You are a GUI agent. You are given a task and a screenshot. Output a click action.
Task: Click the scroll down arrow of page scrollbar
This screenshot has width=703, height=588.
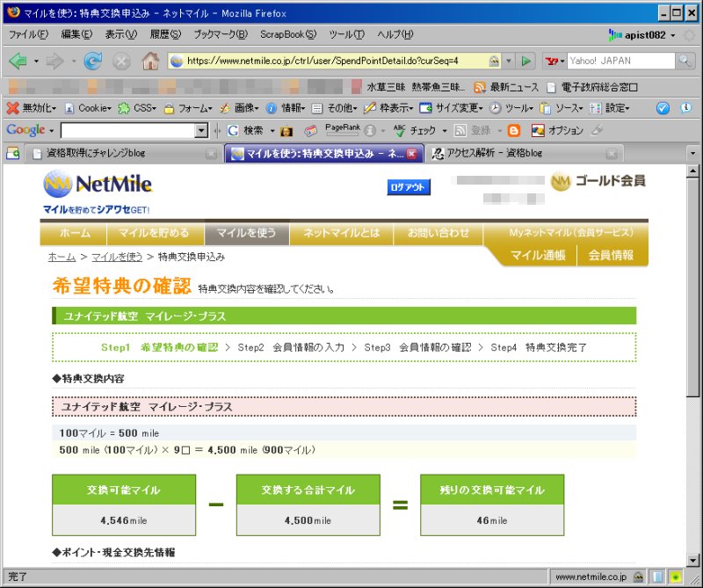(x=693, y=560)
